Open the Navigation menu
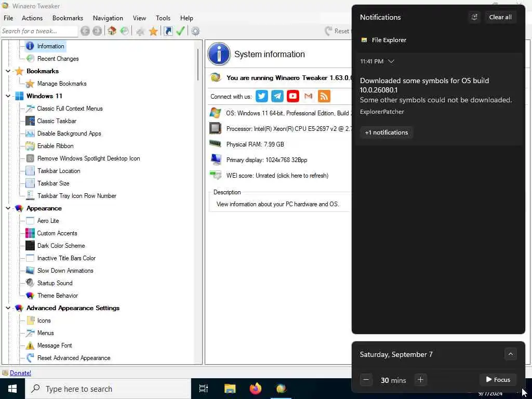This screenshot has height=399, width=532. coord(108,18)
